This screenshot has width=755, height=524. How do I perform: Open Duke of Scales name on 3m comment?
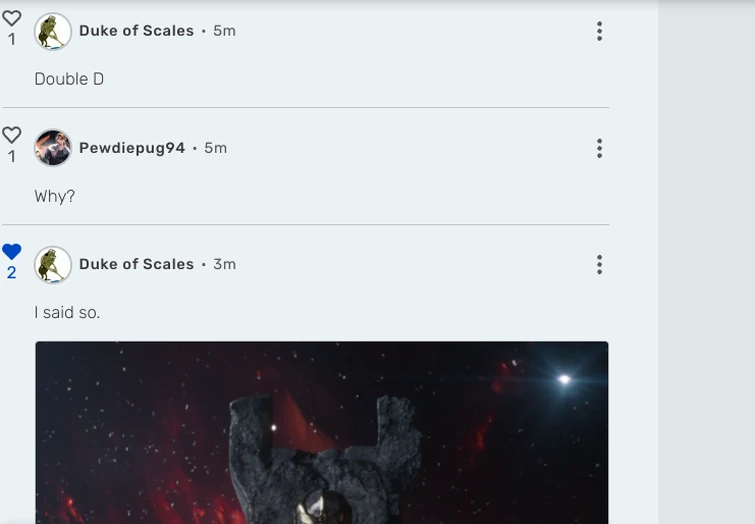click(x=136, y=264)
